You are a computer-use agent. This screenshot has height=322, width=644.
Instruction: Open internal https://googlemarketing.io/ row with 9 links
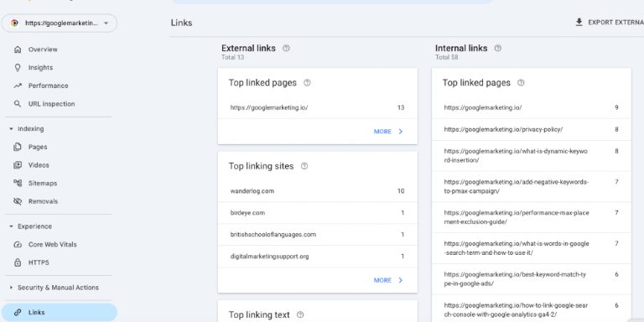click(x=532, y=107)
